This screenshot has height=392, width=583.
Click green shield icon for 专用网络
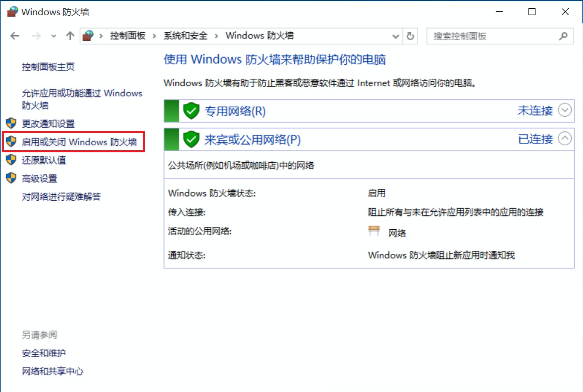click(x=191, y=111)
